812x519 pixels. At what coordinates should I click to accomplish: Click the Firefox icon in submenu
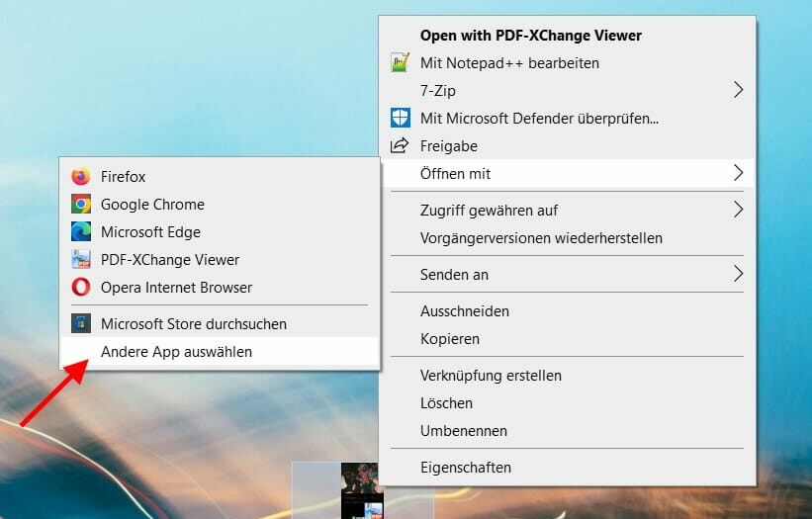(81, 176)
